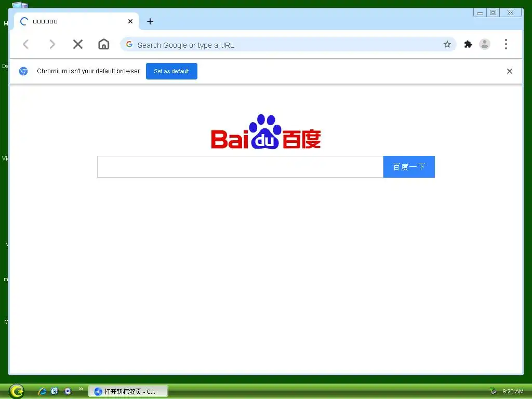This screenshot has height=399, width=532.
Task: Click the system tray network icon
Action: pos(493,391)
